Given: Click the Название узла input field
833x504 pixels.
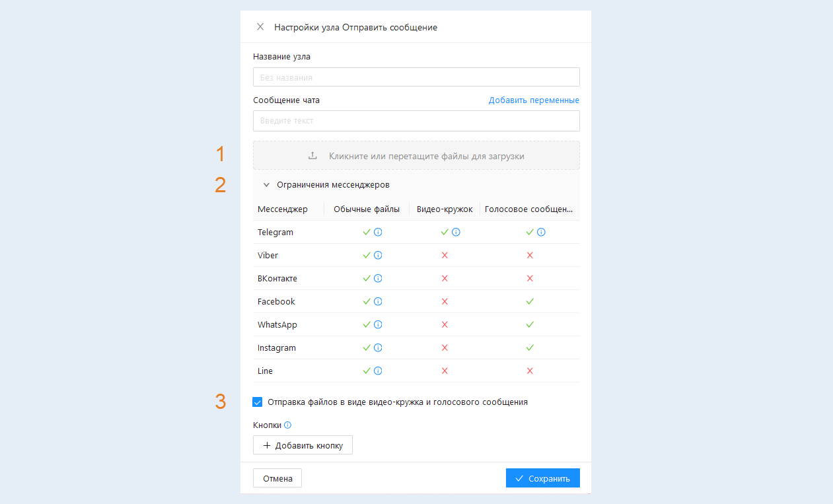Looking at the screenshot, I should pyautogui.click(x=416, y=77).
